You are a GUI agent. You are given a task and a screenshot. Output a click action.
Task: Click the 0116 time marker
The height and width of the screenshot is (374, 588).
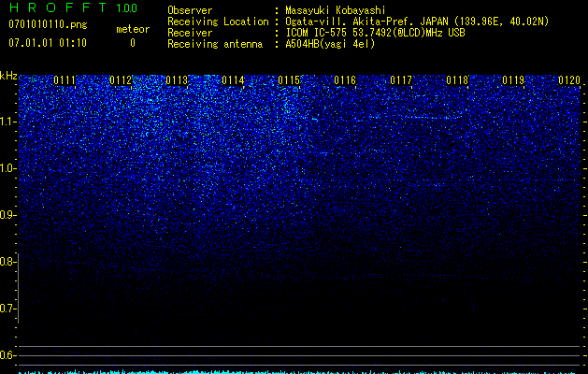345,80
